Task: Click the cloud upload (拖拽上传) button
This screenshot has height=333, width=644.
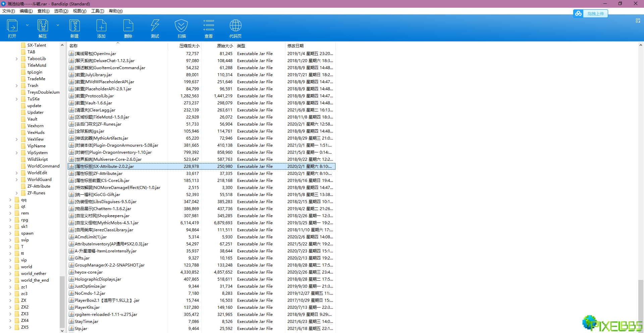Action: [x=591, y=13]
